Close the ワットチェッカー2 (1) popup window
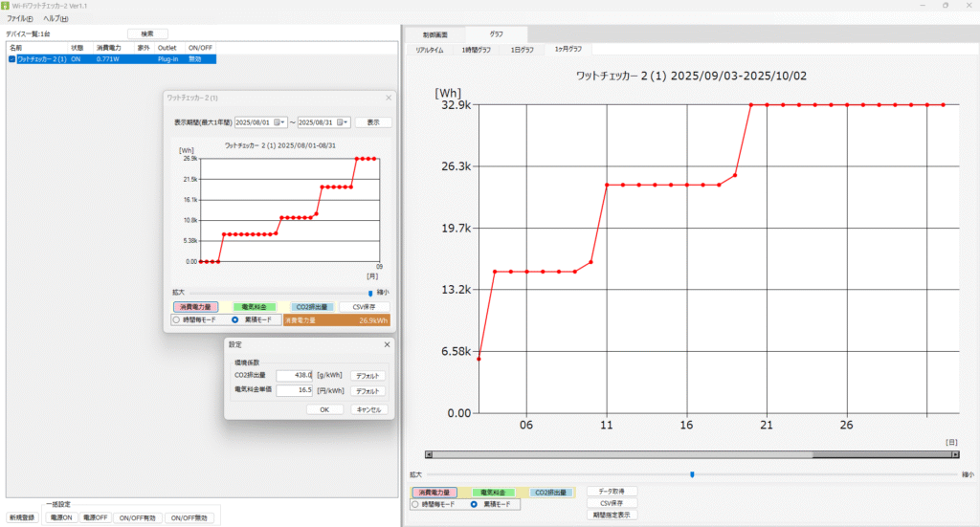This screenshot has height=527, width=980. point(388,98)
